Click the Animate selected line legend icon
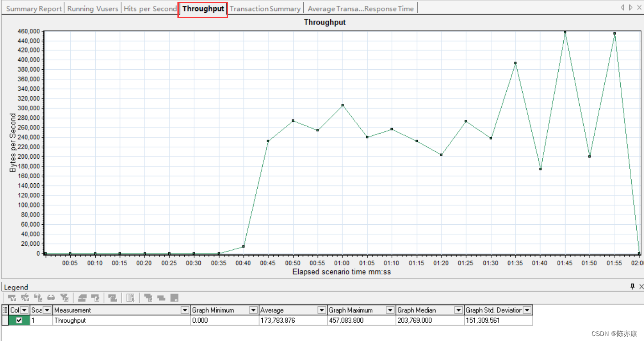Image resolution: width=644 pixels, height=341 pixels. click(x=113, y=298)
